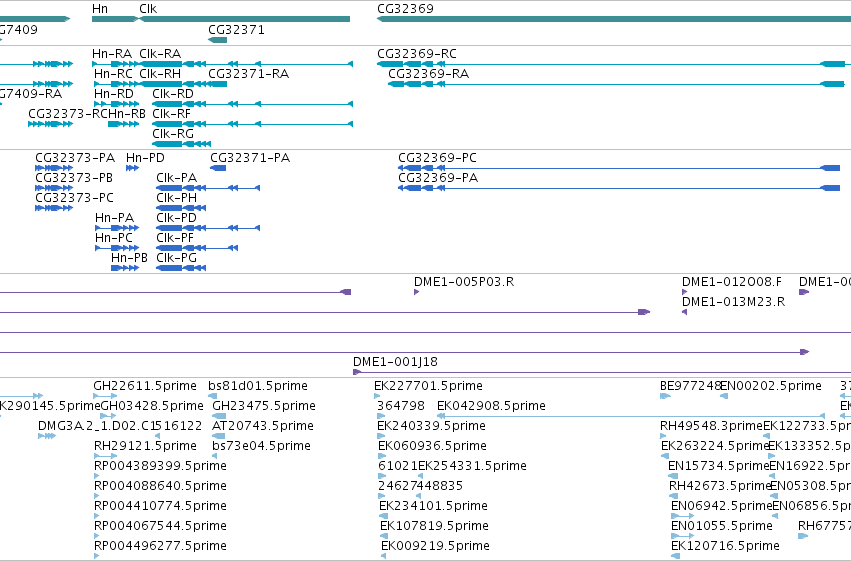
Task: Select protein CG32373-PA
Action: [x=75, y=158]
